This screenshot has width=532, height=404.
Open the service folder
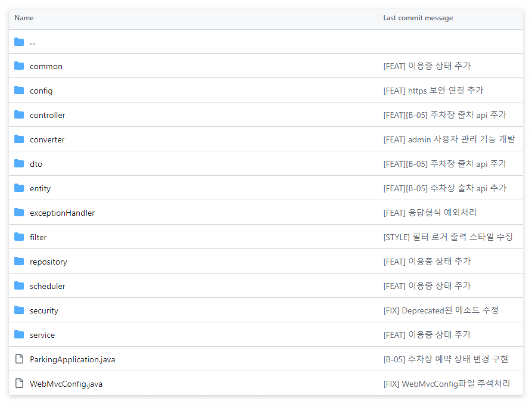coord(42,335)
